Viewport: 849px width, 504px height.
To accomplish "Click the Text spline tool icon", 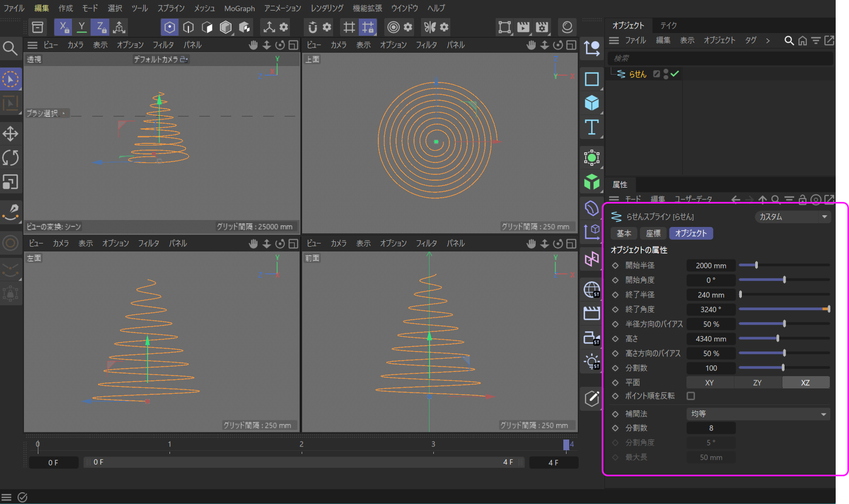I will (x=592, y=127).
